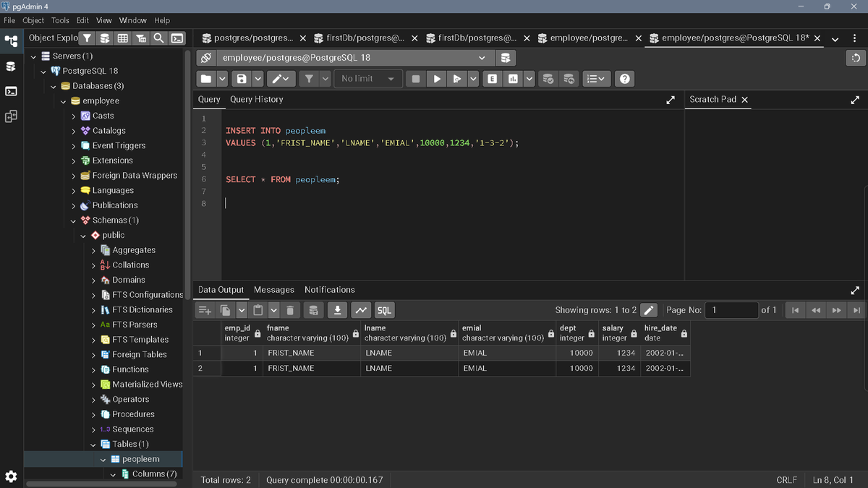Click the Execute query (cursor) button
868x488 pixels.
[457, 78]
